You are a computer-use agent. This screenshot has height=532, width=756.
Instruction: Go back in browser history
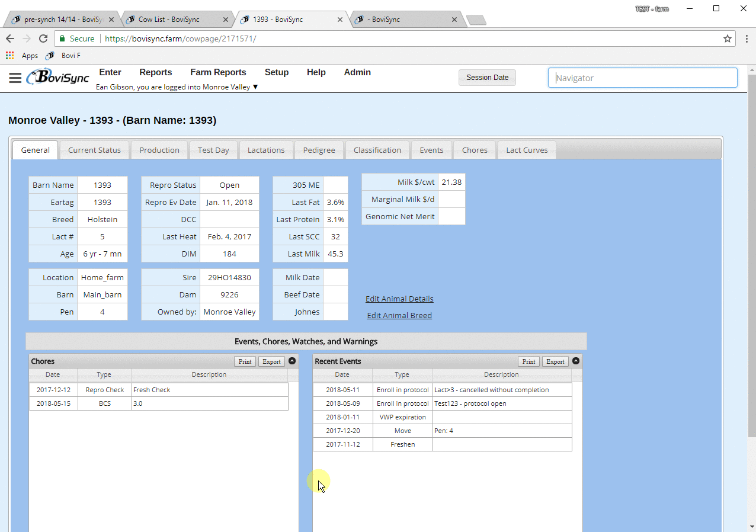(10, 39)
